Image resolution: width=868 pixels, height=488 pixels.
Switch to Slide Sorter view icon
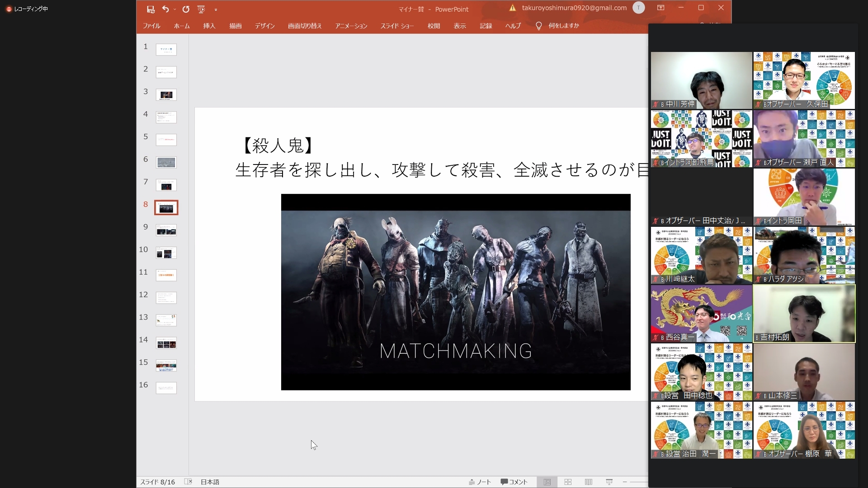pos(568,482)
